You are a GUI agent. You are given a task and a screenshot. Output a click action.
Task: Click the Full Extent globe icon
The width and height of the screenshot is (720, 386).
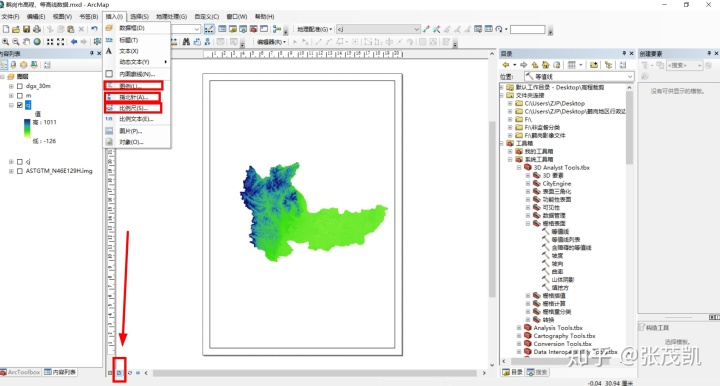click(37, 42)
